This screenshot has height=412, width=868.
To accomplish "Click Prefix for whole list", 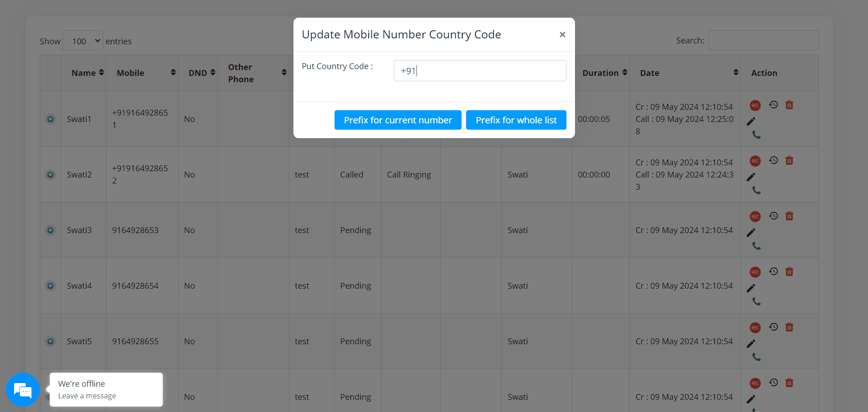I will (516, 120).
